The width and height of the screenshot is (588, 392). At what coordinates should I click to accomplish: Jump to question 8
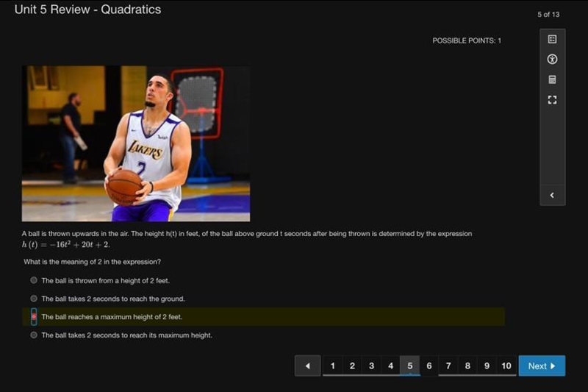(467, 366)
